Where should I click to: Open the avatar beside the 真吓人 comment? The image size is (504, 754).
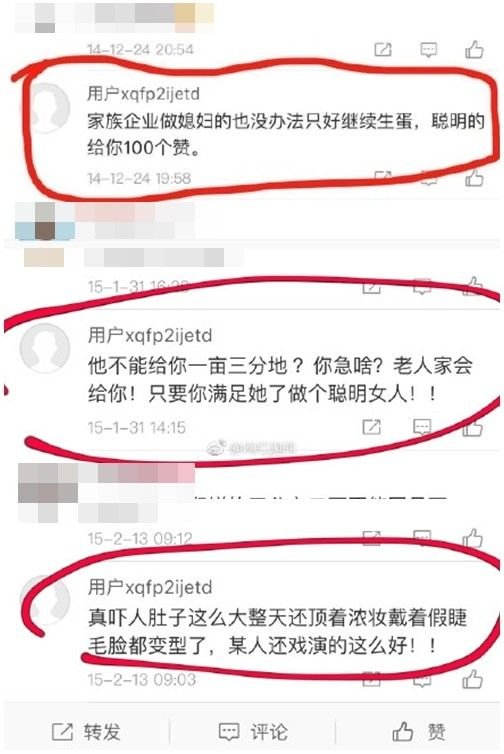pos(46,601)
